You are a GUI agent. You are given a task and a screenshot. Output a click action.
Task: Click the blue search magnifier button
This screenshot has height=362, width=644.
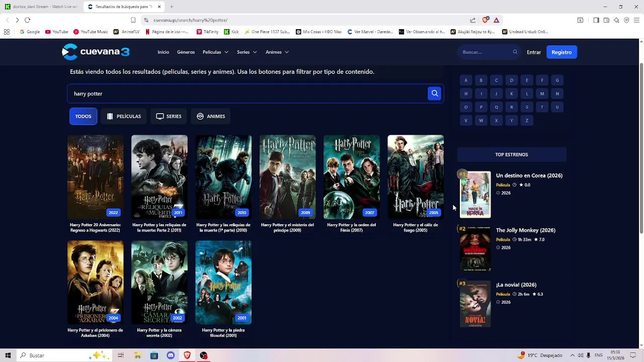click(435, 94)
